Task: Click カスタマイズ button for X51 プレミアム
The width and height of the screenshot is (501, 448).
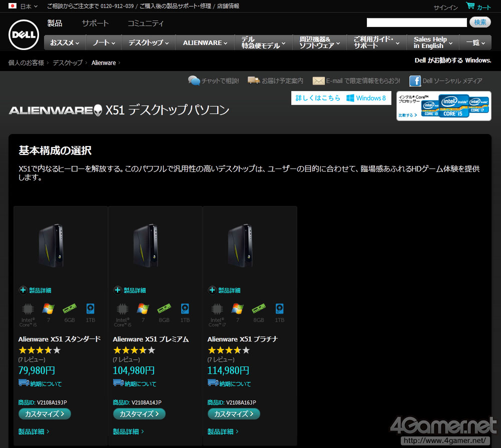Action: coord(139,414)
